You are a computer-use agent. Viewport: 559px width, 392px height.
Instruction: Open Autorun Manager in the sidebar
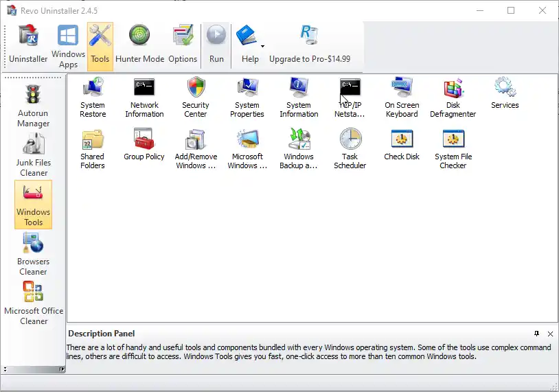[33, 106]
